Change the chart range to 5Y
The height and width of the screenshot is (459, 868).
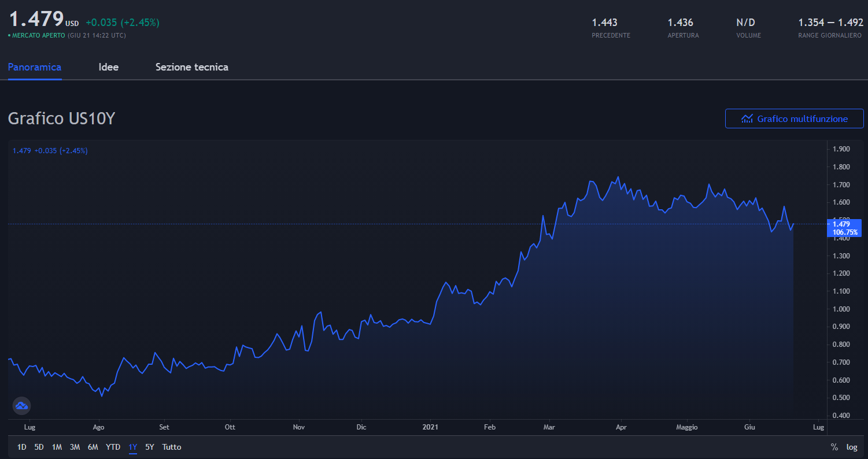point(150,447)
